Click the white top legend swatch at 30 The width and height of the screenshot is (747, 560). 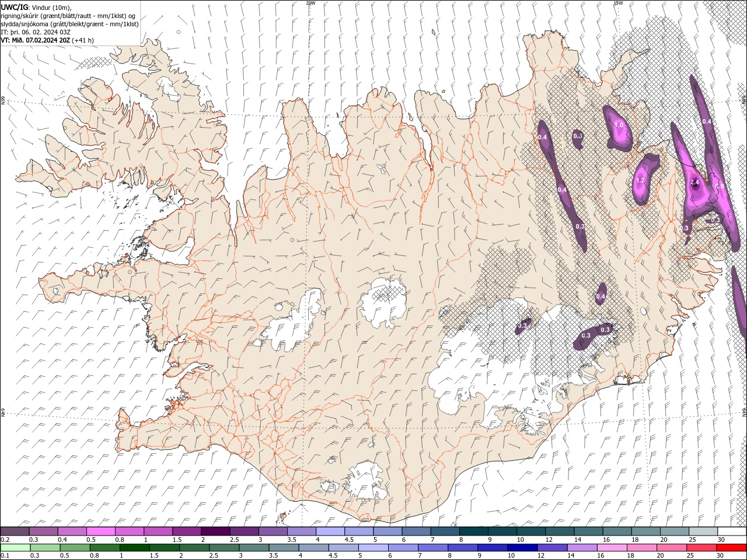pos(732,531)
